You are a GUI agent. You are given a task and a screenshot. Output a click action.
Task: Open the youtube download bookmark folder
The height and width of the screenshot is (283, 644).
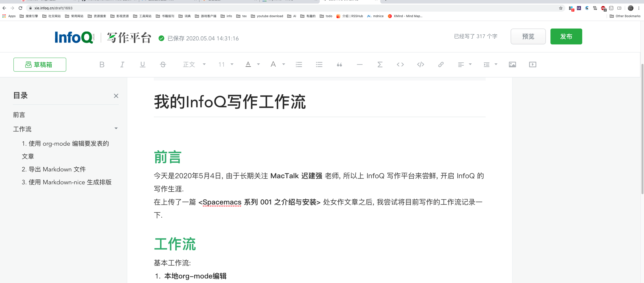267,16
